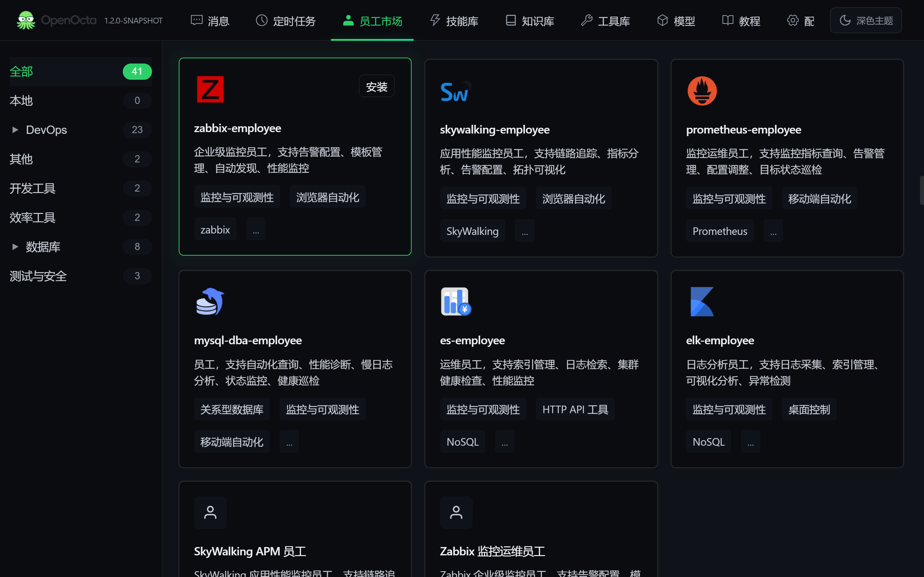Open the 消息 tab
Image resolution: width=924 pixels, height=577 pixels.
210,21
